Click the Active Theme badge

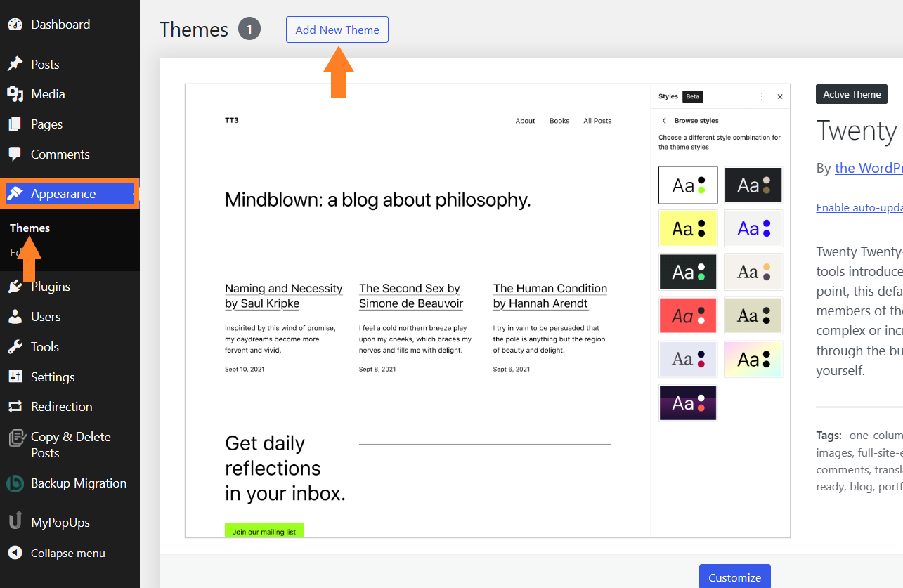pos(852,94)
